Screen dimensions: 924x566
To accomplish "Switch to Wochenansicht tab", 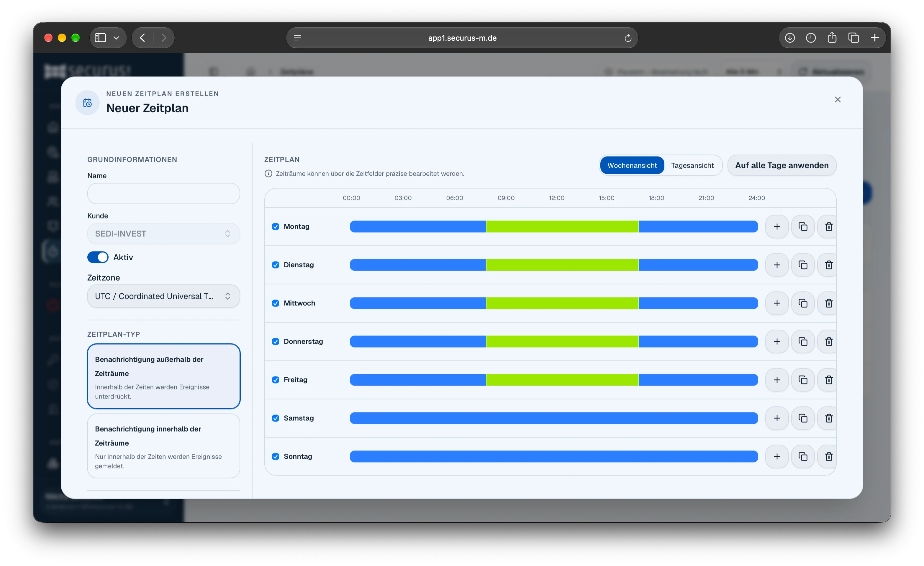I will pyautogui.click(x=632, y=165).
